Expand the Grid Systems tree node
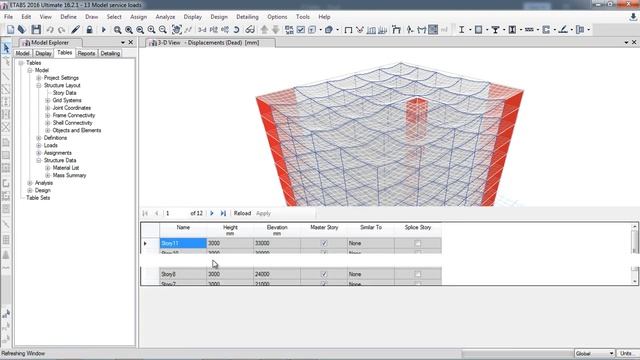The image size is (640, 360). point(48,100)
